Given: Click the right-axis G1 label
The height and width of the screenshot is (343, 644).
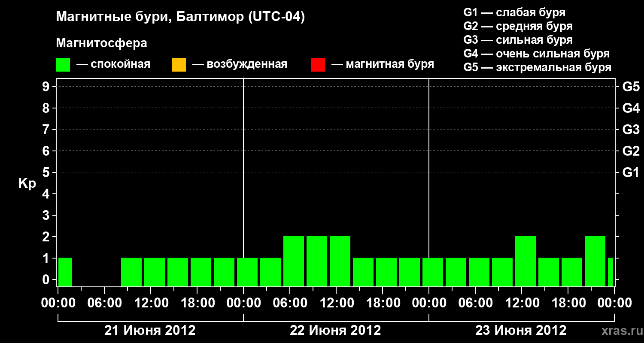Looking at the screenshot, I should 631,172.
